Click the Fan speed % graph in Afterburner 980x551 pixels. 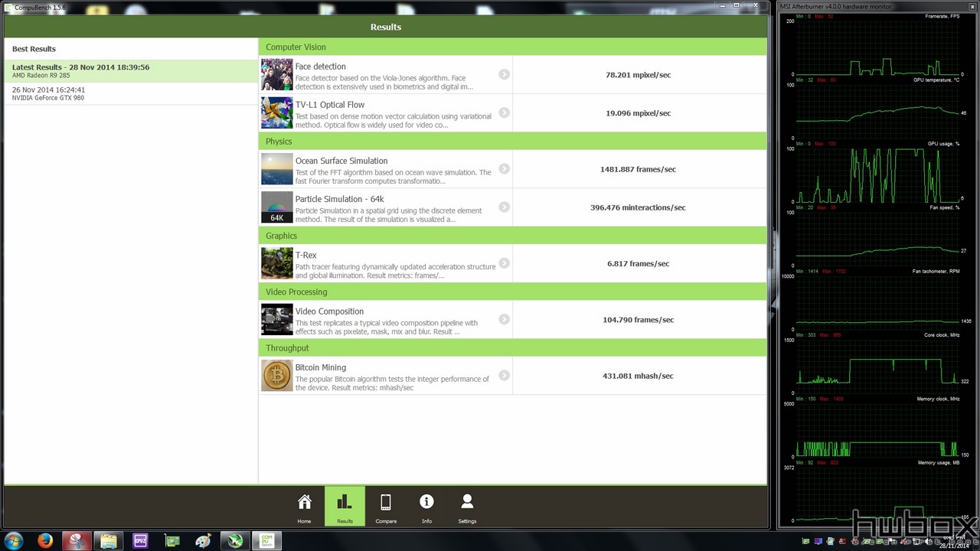[x=878, y=238]
